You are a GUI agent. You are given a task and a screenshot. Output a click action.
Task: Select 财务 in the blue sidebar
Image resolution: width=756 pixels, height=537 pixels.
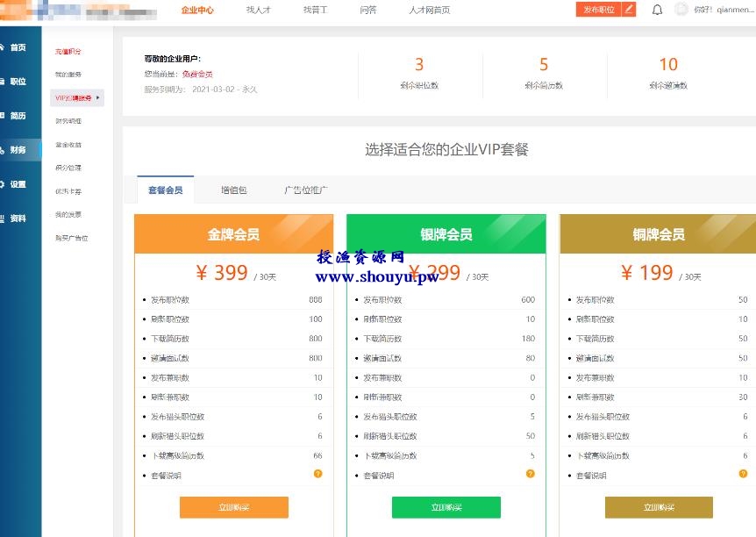click(x=18, y=150)
